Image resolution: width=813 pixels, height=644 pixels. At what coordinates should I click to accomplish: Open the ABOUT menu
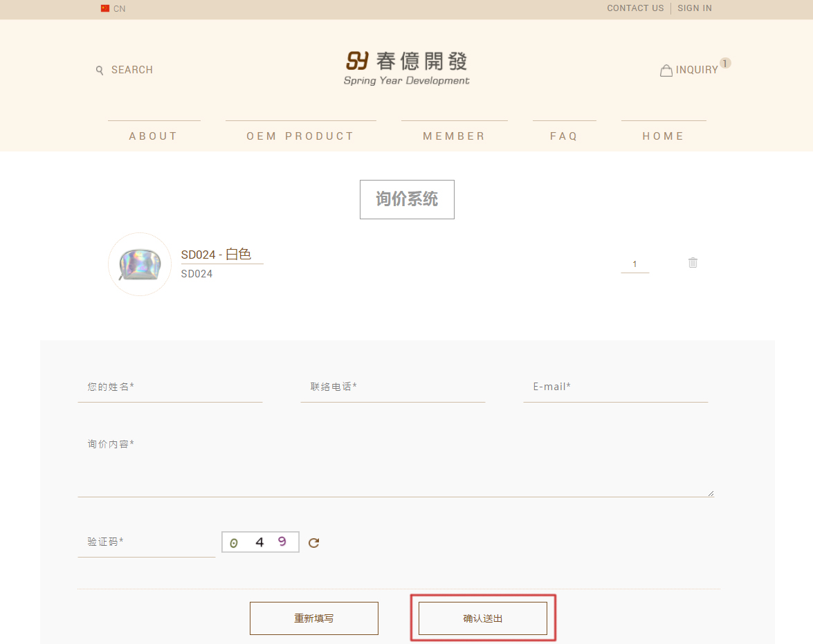[x=154, y=136]
